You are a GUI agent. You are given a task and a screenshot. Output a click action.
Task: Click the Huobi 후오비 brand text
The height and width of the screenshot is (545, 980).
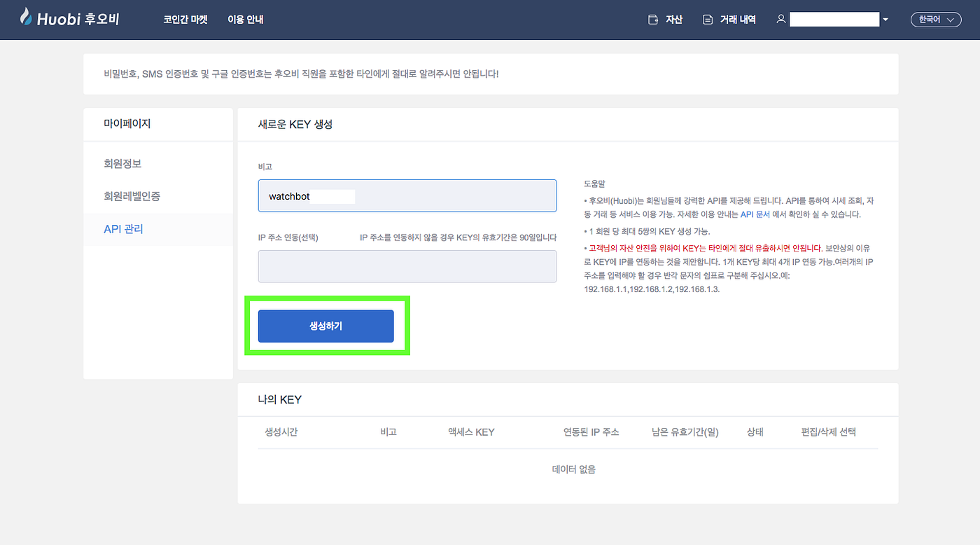click(78, 19)
